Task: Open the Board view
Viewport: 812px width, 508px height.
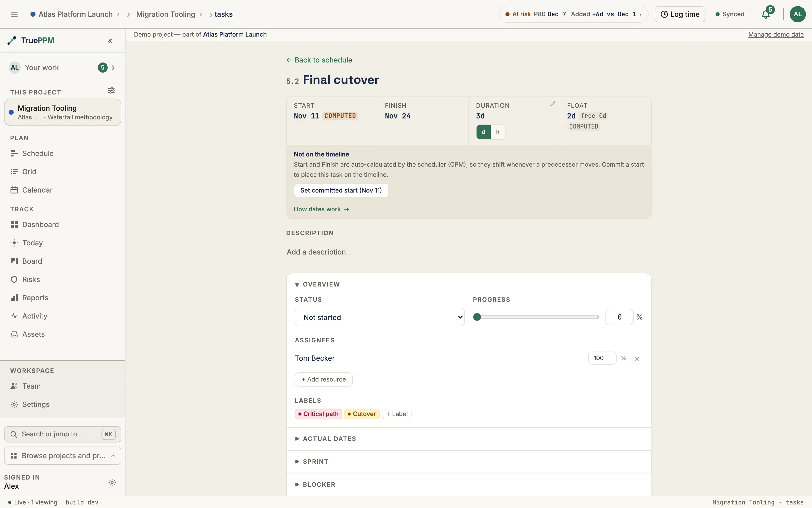Action: pos(63,261)
